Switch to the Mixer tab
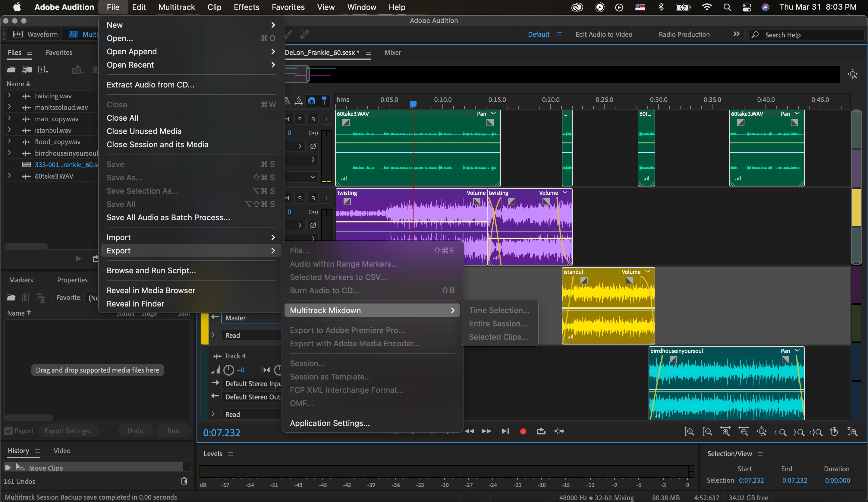868x502 pixels. pos(393,53)
